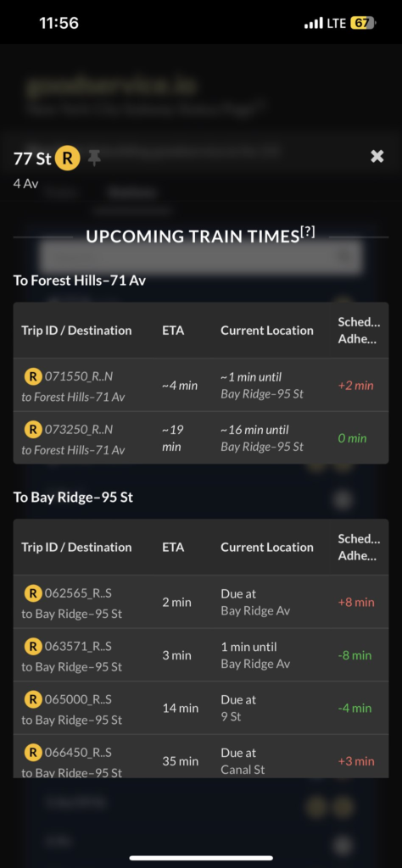Image resolution: width=402 pixels, height=868 pixels.
Task: Select R badge for trip 063571_R..S
Action: pos(33,646)
